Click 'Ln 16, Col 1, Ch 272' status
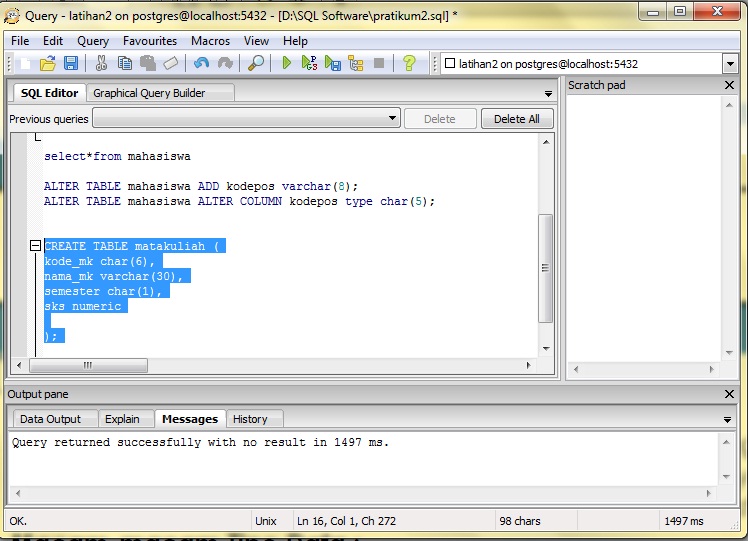Viewport: 748px width, 541px height. pos(346,521)
